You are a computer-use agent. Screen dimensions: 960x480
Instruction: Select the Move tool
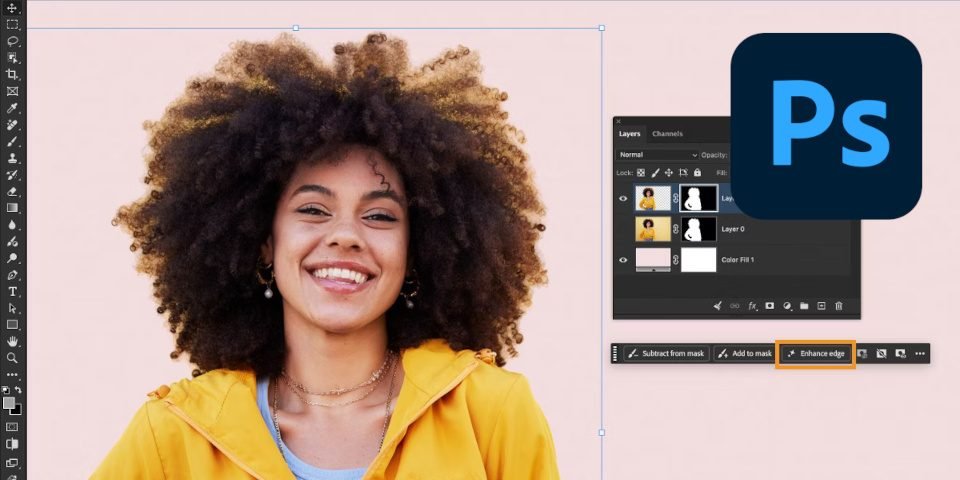tap(12, 8)
